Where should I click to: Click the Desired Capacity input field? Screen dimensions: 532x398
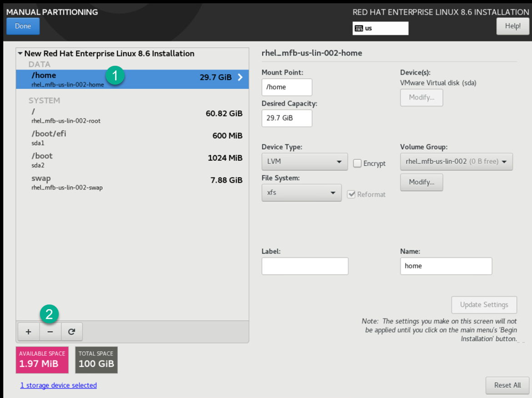pyautogui.click(x=287, y=118)
